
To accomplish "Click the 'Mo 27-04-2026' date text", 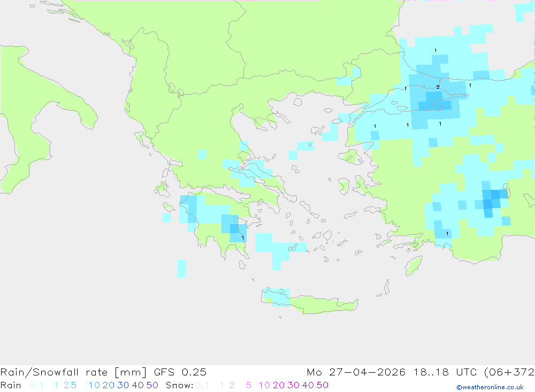I will click(x=356, y=372).
